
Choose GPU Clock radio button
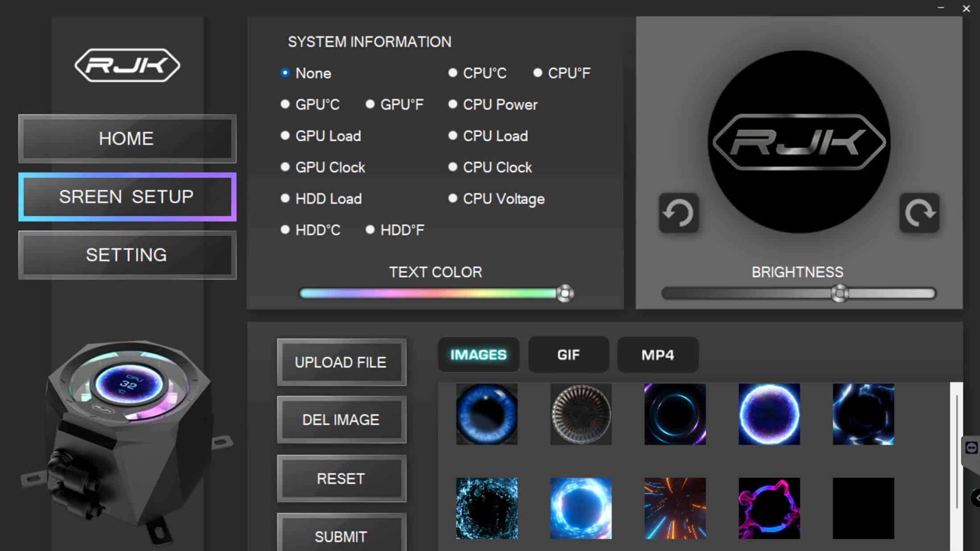point(285,167)
